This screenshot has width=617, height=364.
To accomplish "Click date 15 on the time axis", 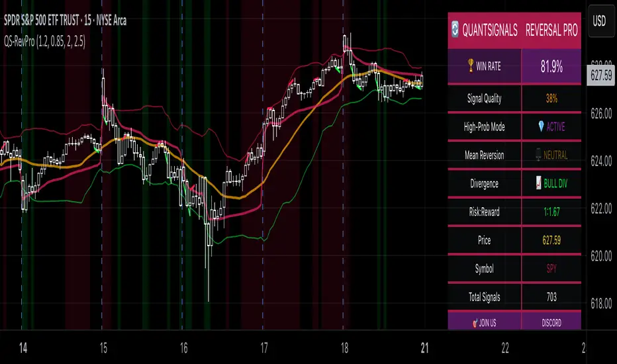I will tap(103, 347).
